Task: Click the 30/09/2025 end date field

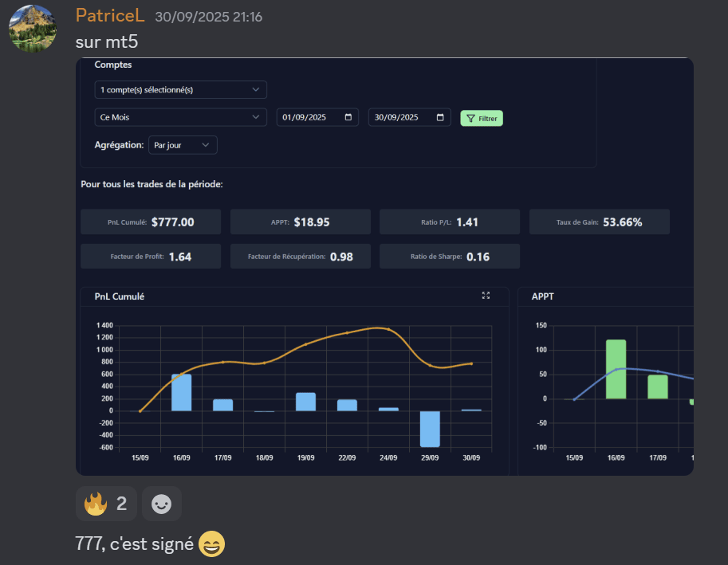Action: (x=403, y=118)
